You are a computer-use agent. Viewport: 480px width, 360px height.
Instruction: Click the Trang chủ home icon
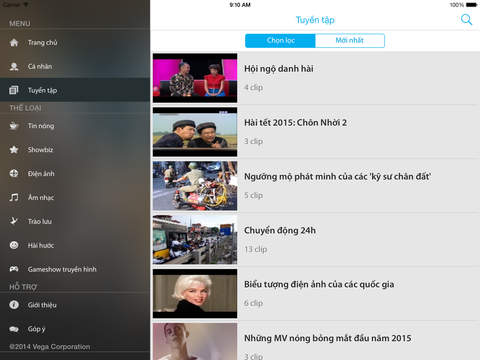pyautogui.click(x=14, y=43)
